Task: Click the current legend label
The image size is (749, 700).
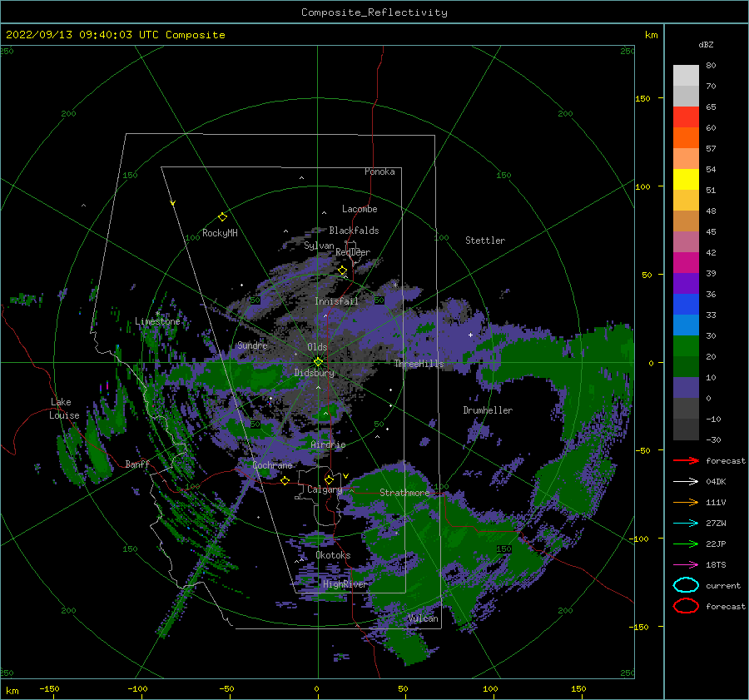Action: pyautogui.click(x=723, y=585)
